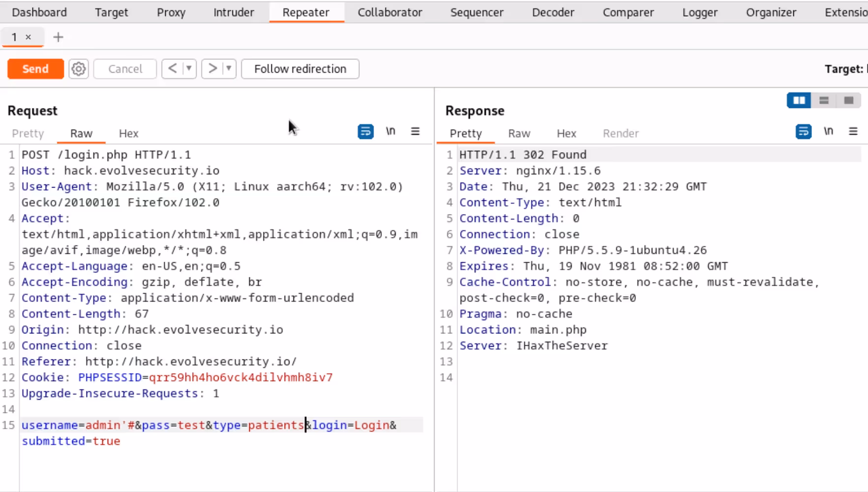Send the request to the server
The image size is (868, 492).
point(35,69)
